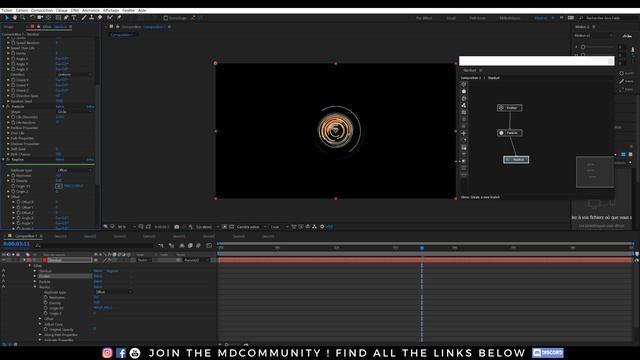Open the viewer resolution dropdown (Un demi)

point(207,227)
